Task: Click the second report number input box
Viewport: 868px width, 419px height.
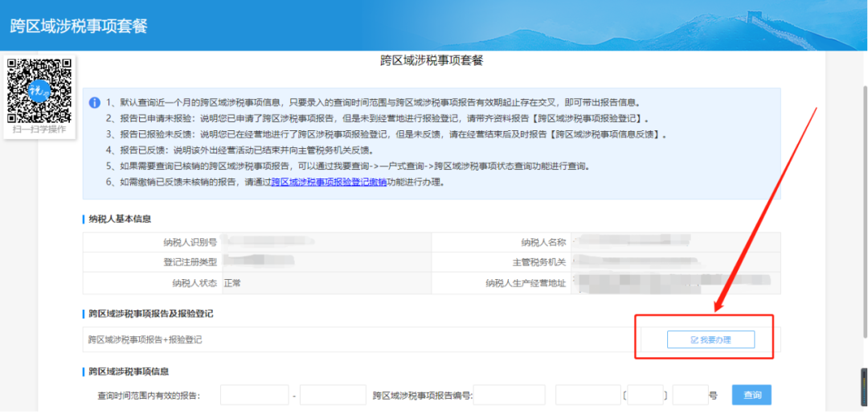Action: (x=588, y=395)
